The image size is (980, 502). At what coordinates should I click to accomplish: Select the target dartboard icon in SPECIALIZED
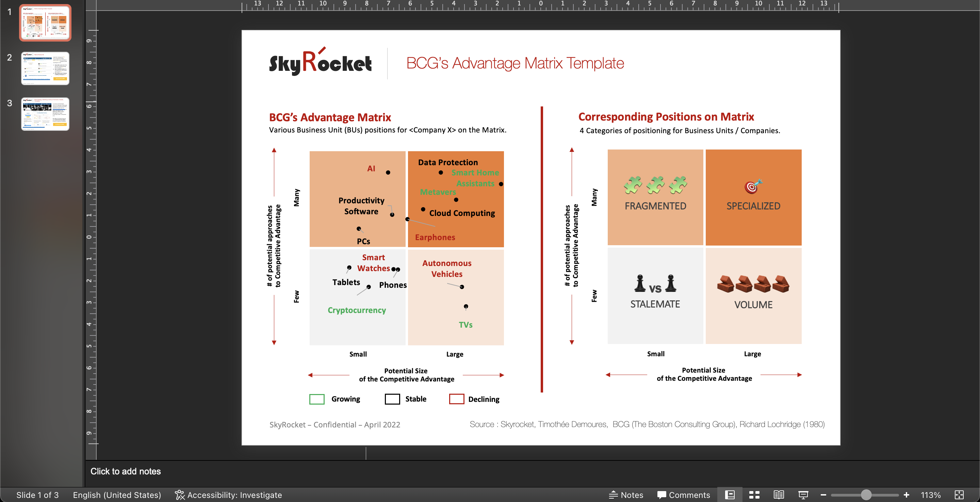tap(753, 186)
